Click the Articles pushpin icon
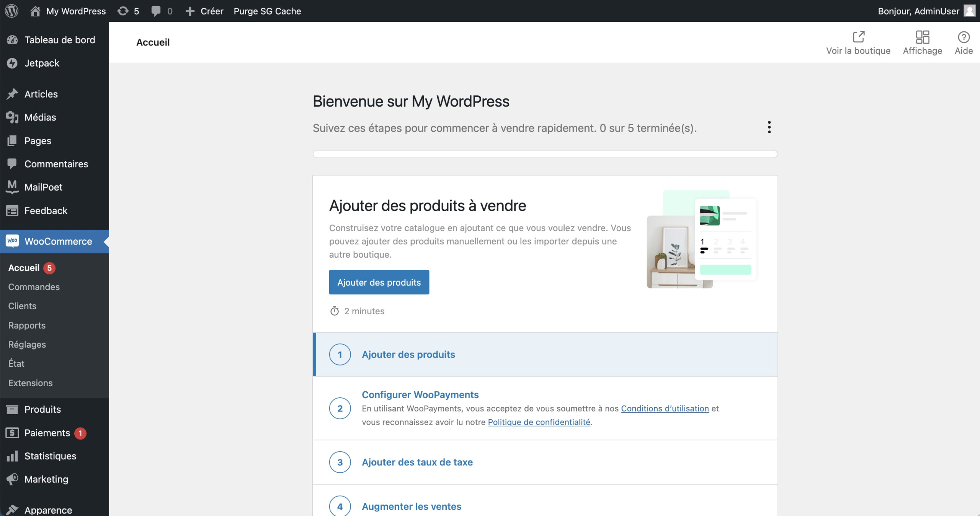Viewport: 980px width, 516px height. point(12,94)
